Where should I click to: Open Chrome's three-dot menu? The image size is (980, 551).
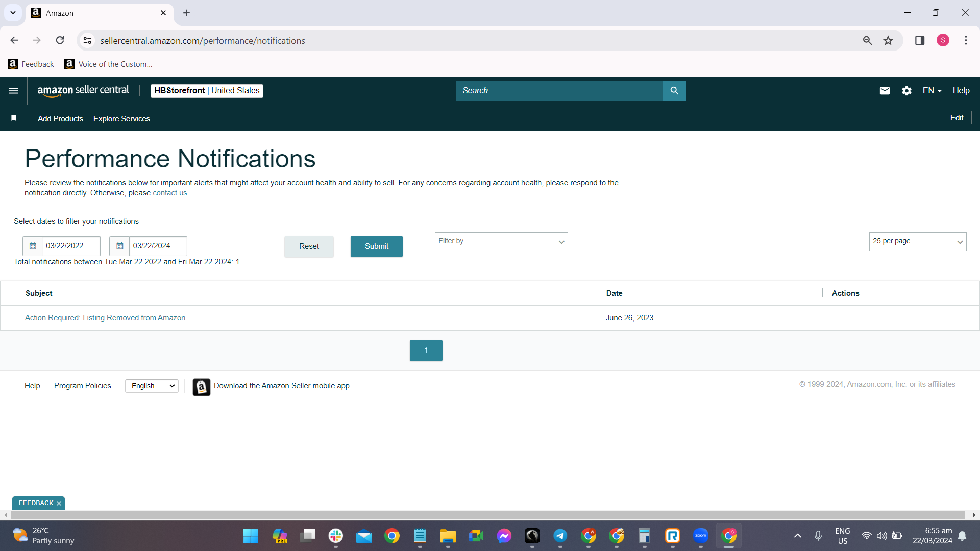point(966,40)
